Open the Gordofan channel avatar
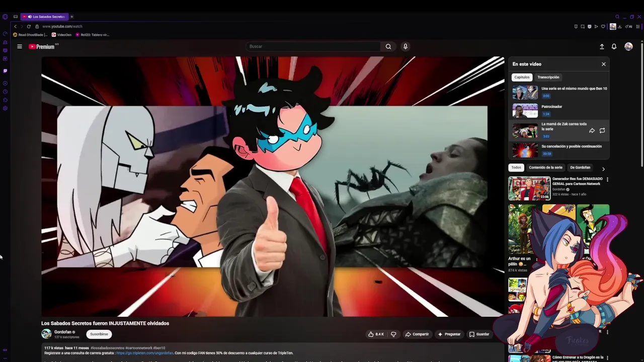The image size is (644, 362). (x=46, y=334)
